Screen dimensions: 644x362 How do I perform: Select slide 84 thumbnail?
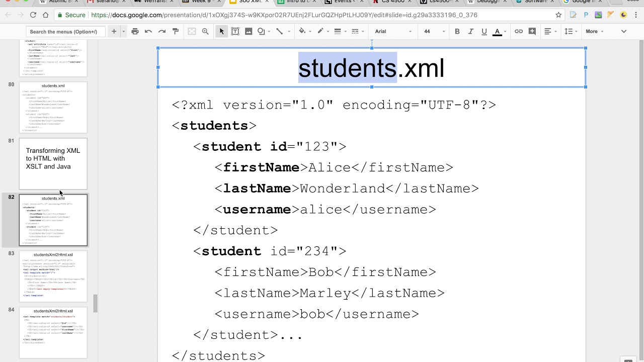point(53,333)
